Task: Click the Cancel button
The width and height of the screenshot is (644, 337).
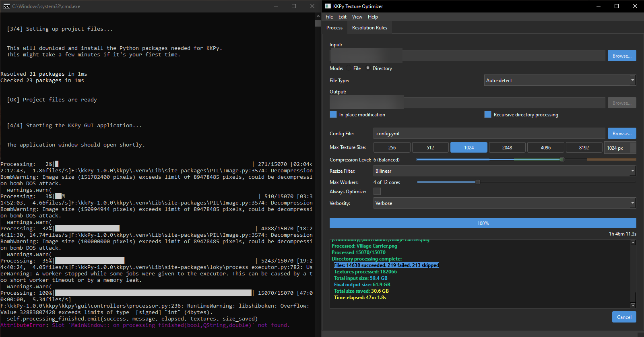Action: (x=624, y=317)
